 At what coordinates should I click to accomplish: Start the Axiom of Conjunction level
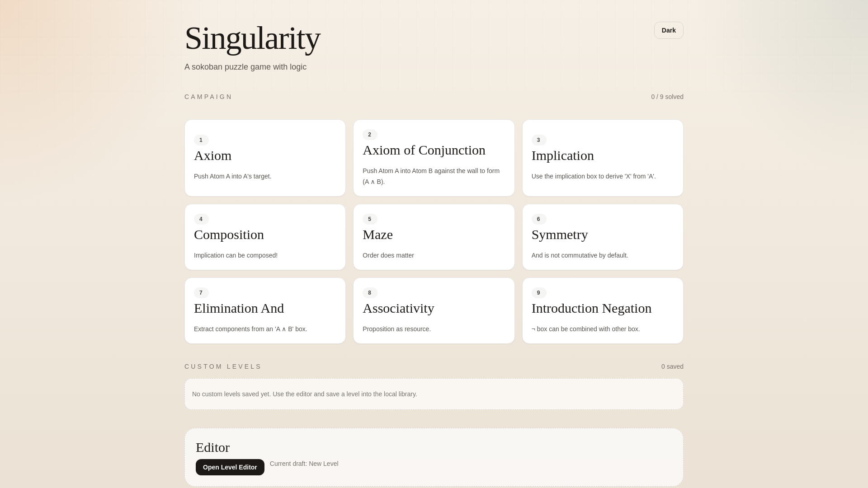point(434,158)
